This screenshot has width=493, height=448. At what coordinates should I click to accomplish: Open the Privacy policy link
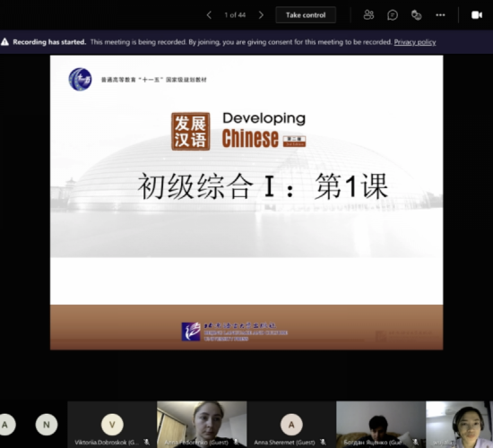click(x=415, y=42)
